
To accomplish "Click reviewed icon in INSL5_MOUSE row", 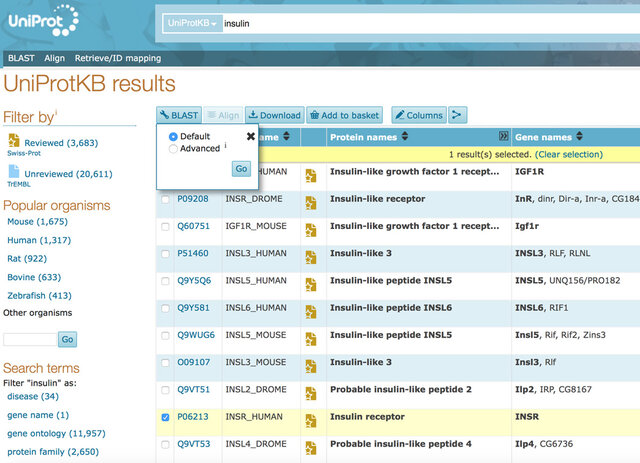I will tap(311, 339).
